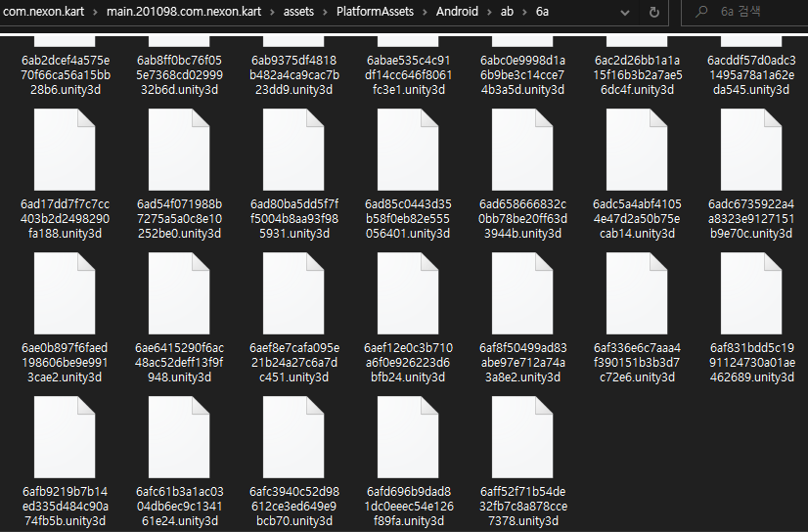Screen dimensions: 808x532
Task: Select file icon 6afd696b9dad81dc0eeec54e126f89fa.unity3d
Action: tap(408, 437)
